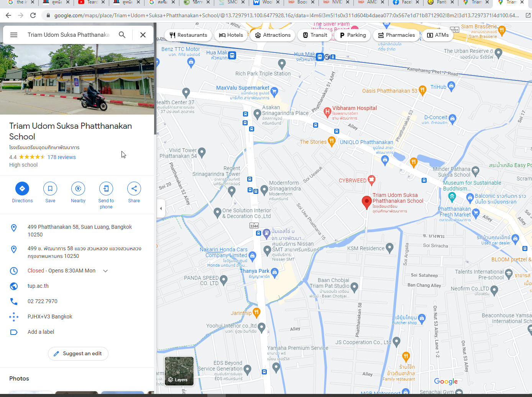532x397 pixels.
Task: Click the MaxValu Supermarket cart marker
Action: 274,92
